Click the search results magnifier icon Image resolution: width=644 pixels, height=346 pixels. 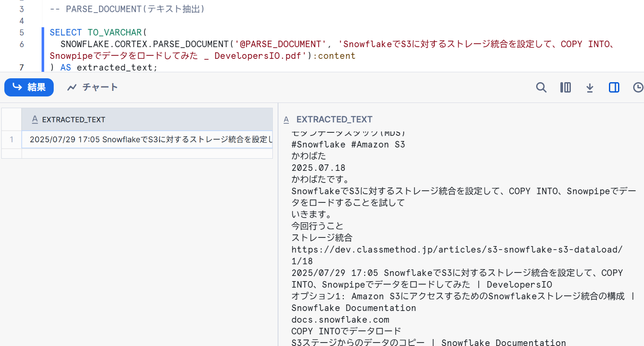pos(541,87)
